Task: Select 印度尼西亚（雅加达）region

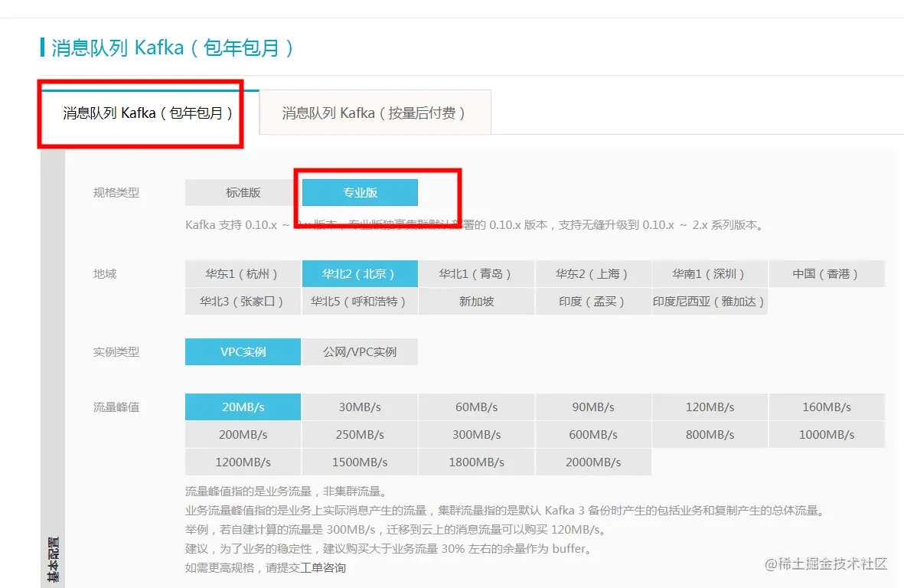Action: coord(709,302)
